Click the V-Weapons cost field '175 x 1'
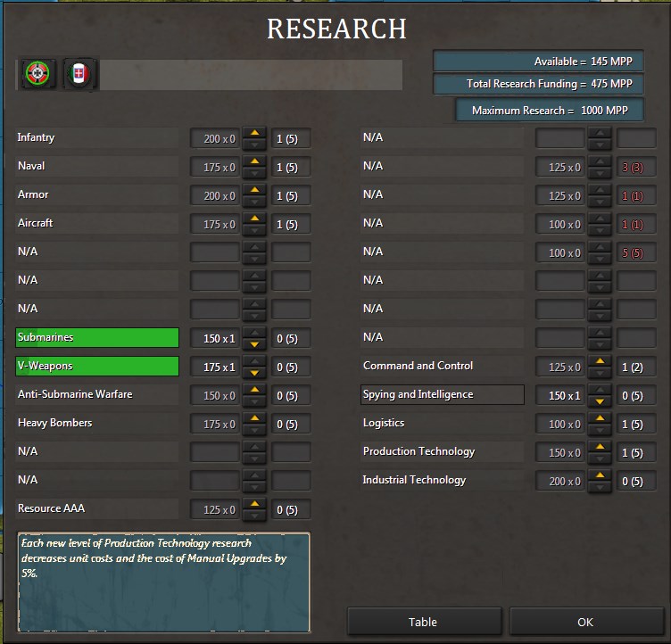The image size is (671, 644). coord(215,367)
